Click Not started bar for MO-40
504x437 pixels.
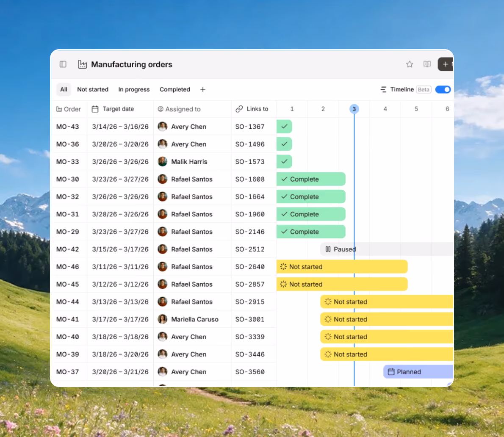[x=387, y=337]
